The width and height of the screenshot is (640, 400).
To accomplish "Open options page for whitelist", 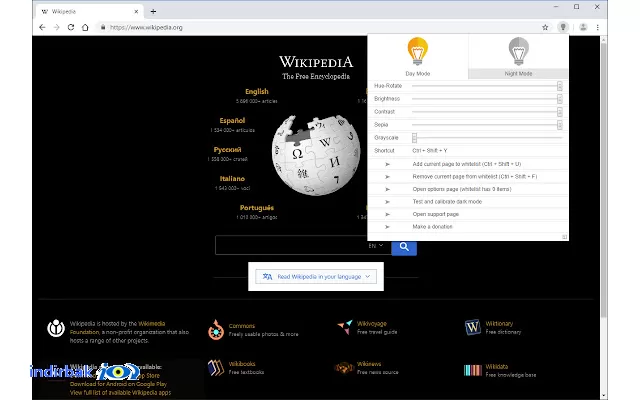I will (x=462, y=189).
